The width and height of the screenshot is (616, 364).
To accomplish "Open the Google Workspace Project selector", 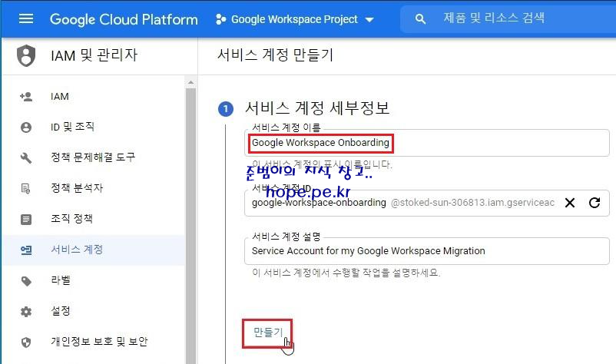I will [295, 19].
